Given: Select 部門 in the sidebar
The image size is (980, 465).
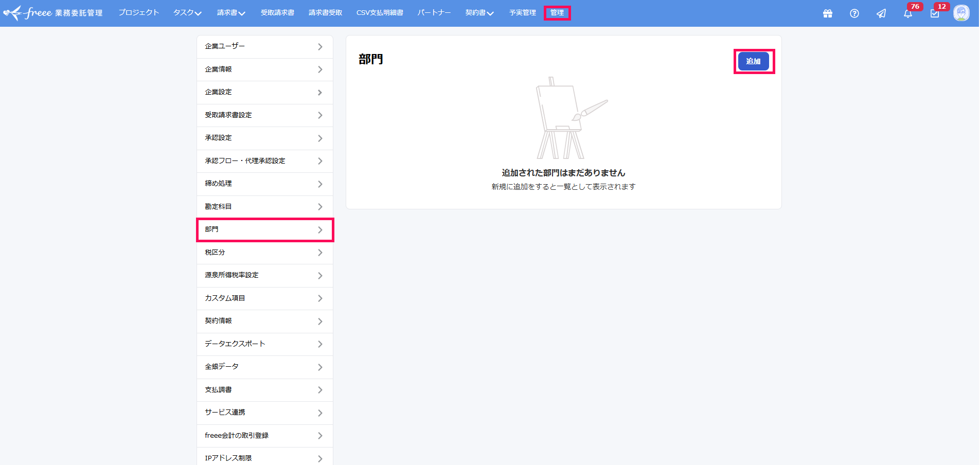Looking at the screenshot, I should pos(265,230).
